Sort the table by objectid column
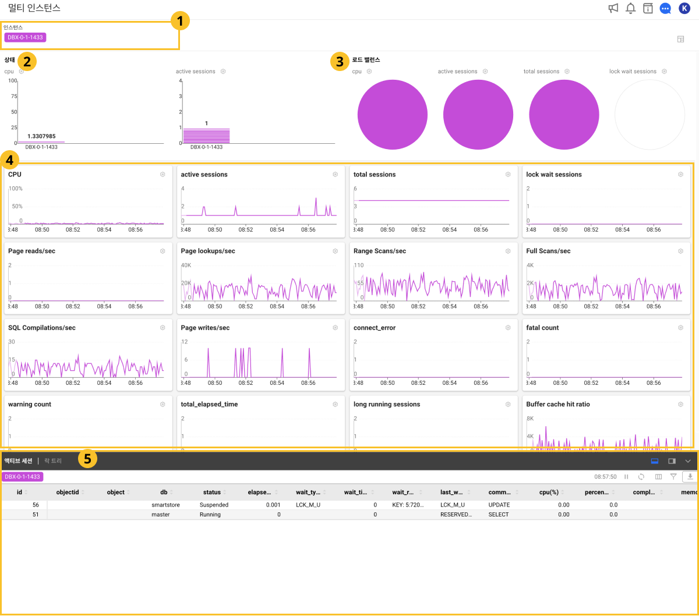This screenshot has height=616, width=699. [x=70, y=492]
